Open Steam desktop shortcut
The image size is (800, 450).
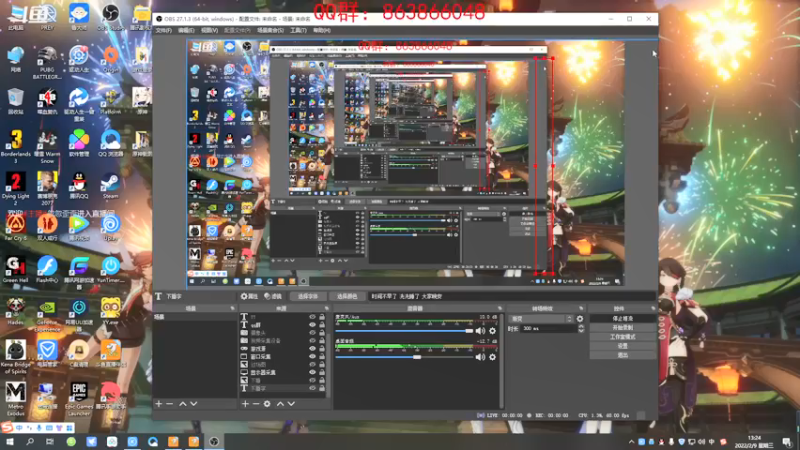click(x=110, y=186)
